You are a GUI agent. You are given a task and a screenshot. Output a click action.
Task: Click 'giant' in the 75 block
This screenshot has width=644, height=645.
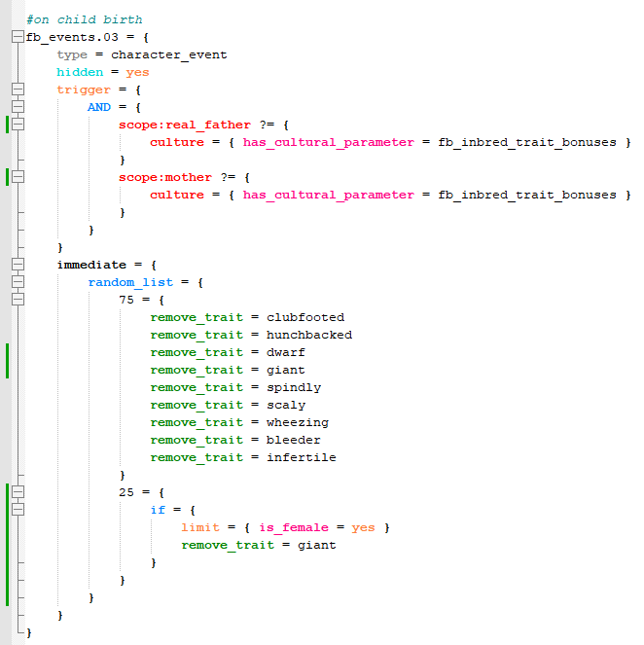[x=286, y=370]
